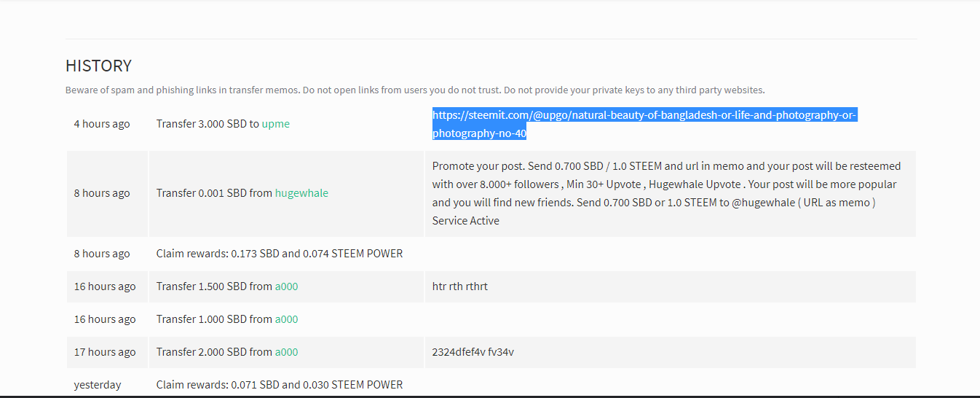Click a000 link in the 2.000 SBD transfer
Screen dimensions: 980x398
(x=286, y=352)
